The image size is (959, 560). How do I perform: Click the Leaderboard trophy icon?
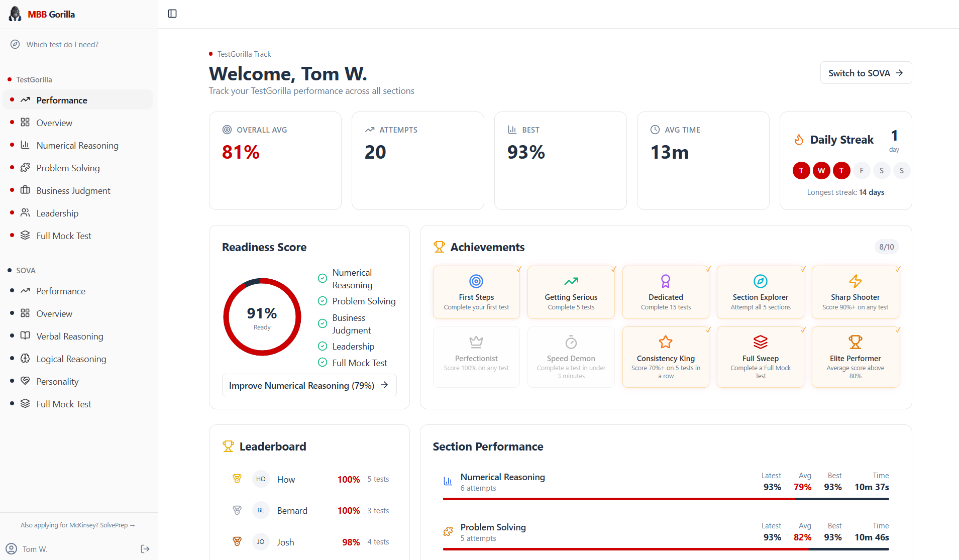[x=228, y=446]
